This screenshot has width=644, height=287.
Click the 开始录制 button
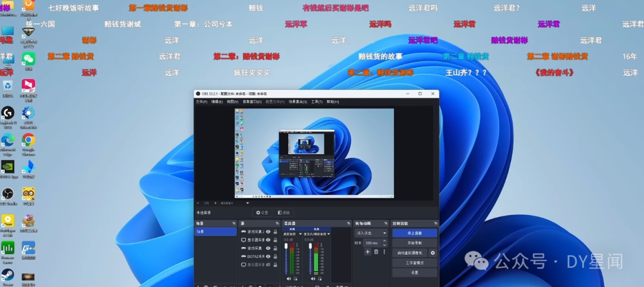(414, 243)
